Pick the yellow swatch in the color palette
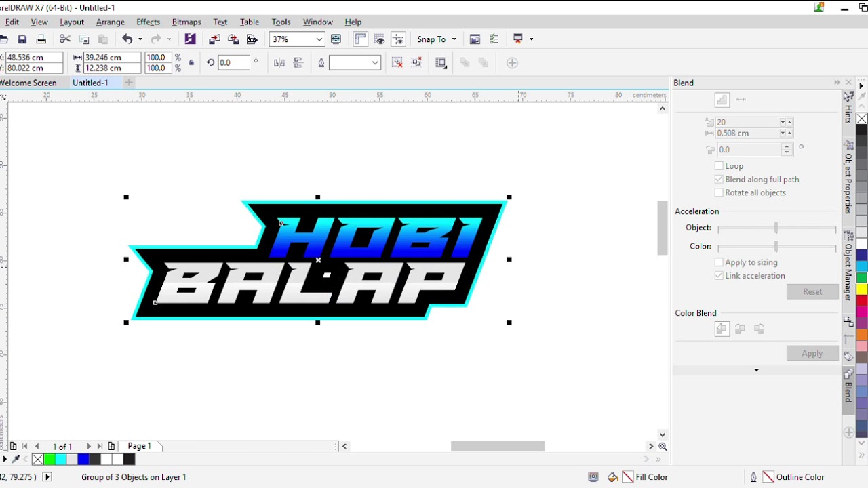This screenshot has height=488, width=868. [862, 289]
